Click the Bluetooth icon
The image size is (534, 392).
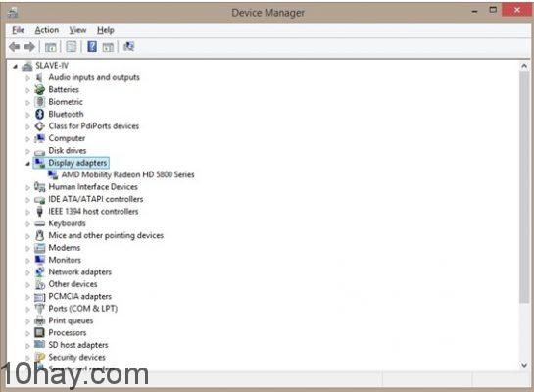39,114
